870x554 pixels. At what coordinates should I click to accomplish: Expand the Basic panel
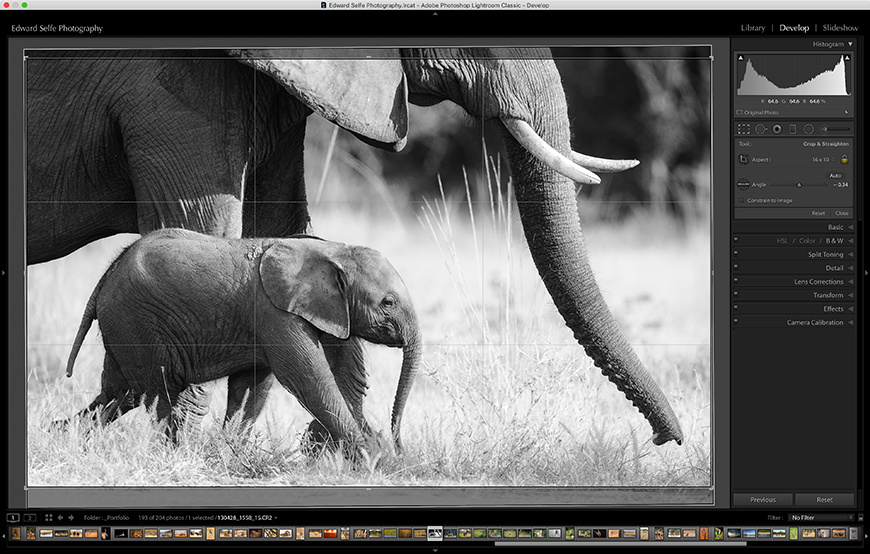tap(851, 227)
